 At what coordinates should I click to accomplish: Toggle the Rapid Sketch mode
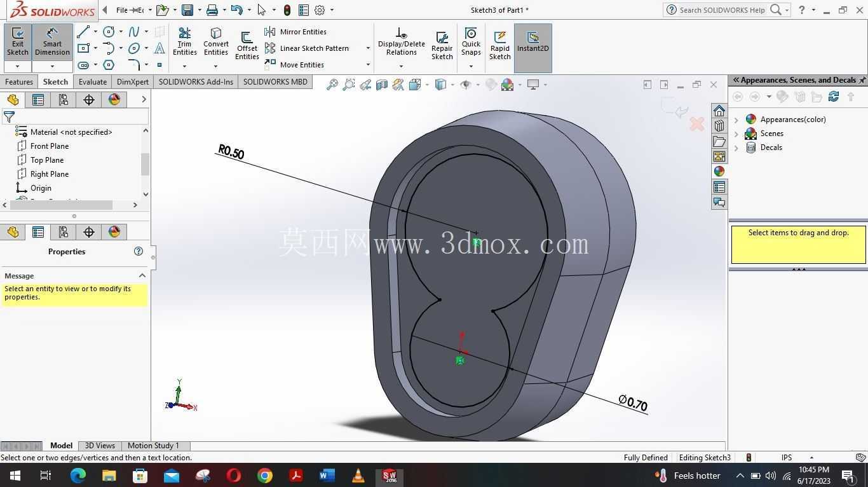pyautogui.click(x=499, y=46)
